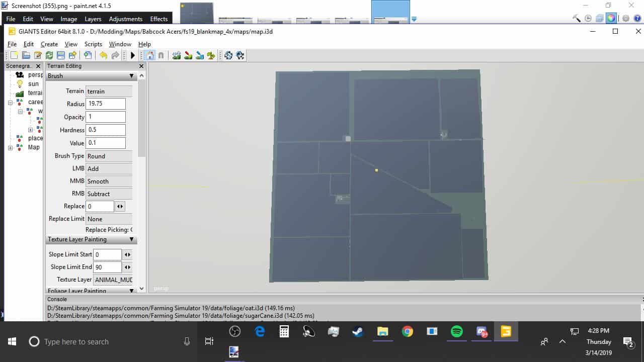
Task: Select the Terrain Sculpt Mode icon
Action: tap(177, 55)
